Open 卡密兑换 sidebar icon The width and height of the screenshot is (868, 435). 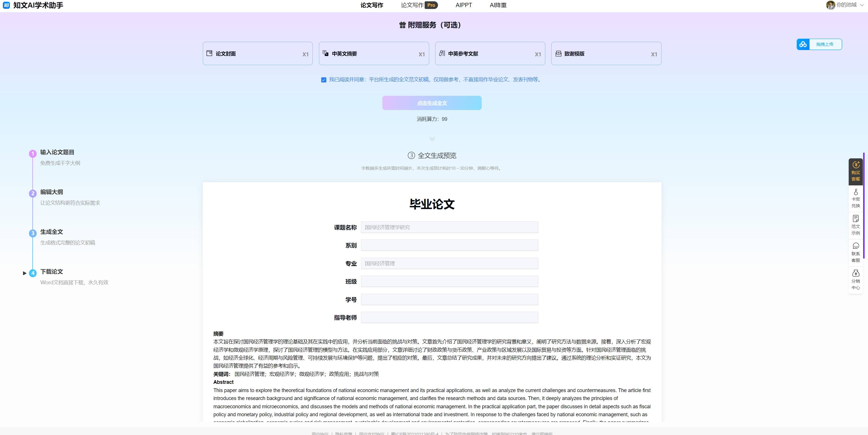(856, 199)
